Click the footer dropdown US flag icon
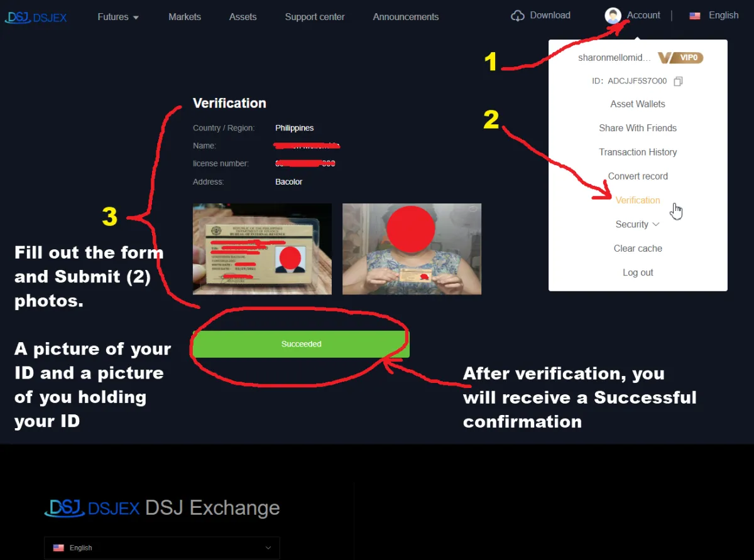The image size is (754, 560). click(x=58, y=548)
